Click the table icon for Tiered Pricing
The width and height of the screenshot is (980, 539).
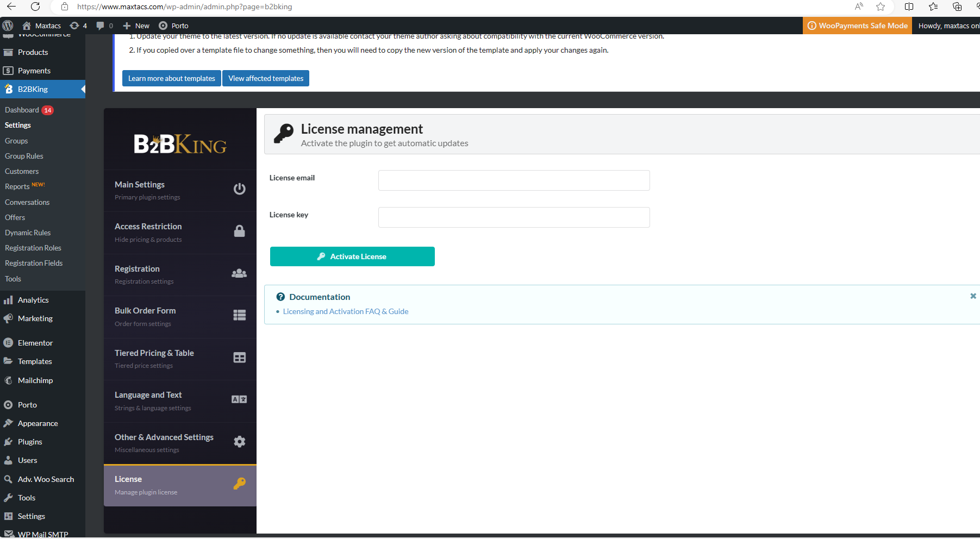click(x=239, y=358)
